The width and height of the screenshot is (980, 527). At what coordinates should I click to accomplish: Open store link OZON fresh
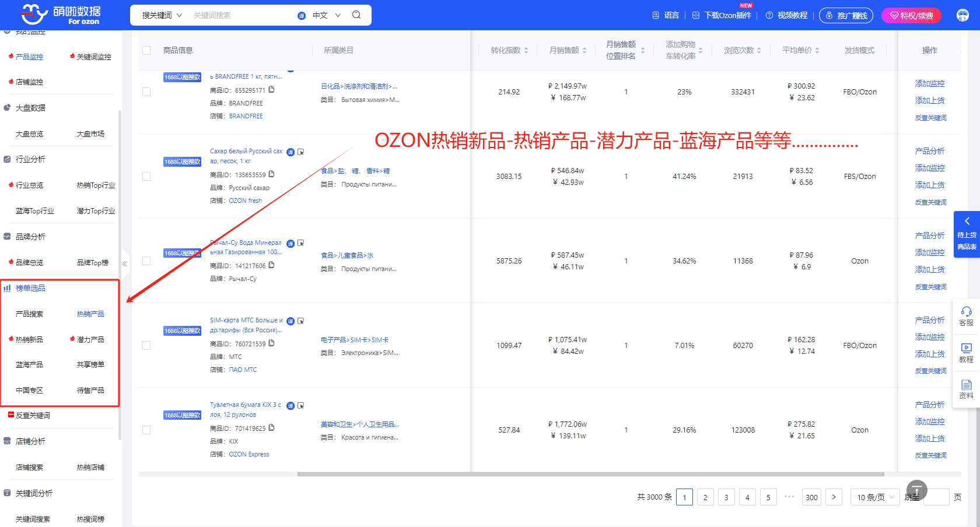[246, 201]
